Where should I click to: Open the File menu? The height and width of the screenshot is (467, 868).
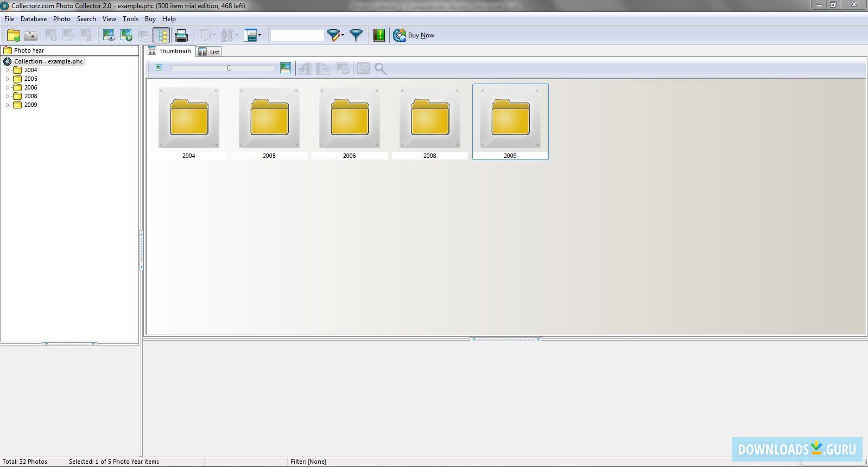point(9,19)
